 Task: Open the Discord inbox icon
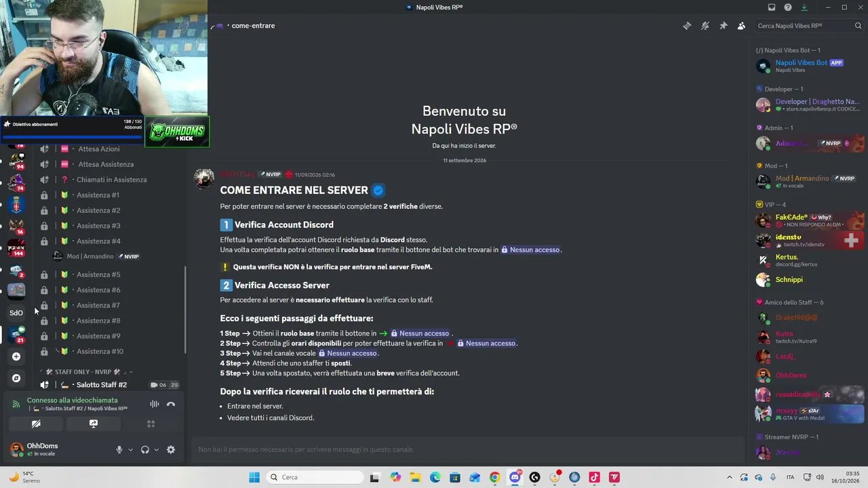[x=772, y=7]
